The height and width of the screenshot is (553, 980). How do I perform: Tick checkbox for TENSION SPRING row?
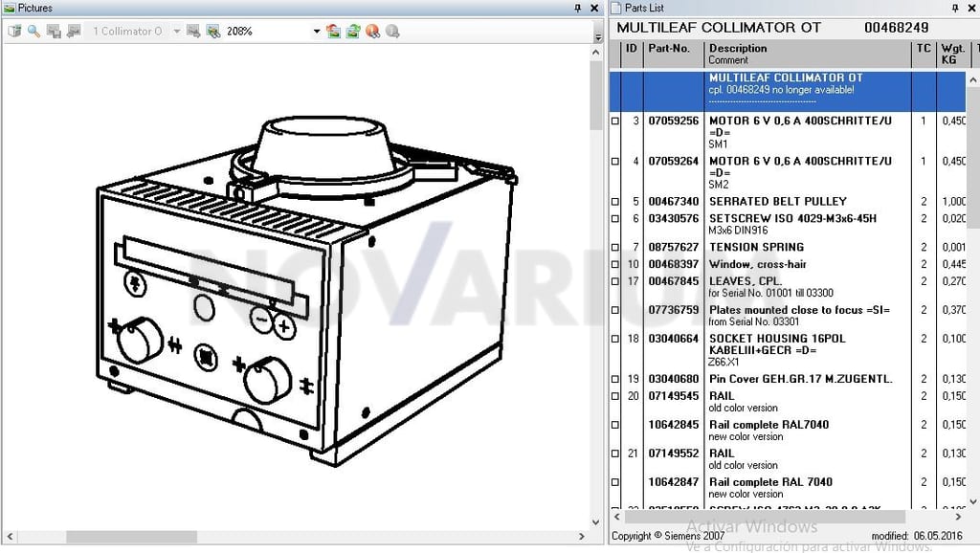(x=615, y=248)
